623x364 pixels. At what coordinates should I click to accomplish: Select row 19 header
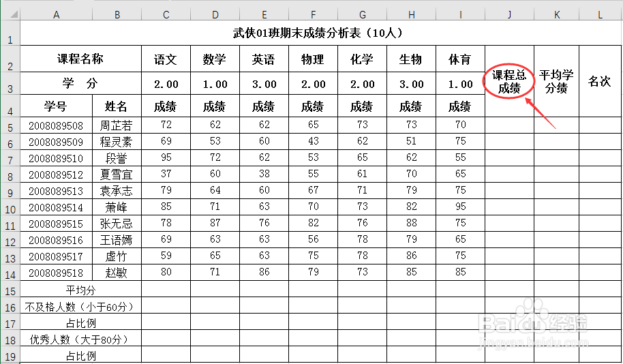10,354
